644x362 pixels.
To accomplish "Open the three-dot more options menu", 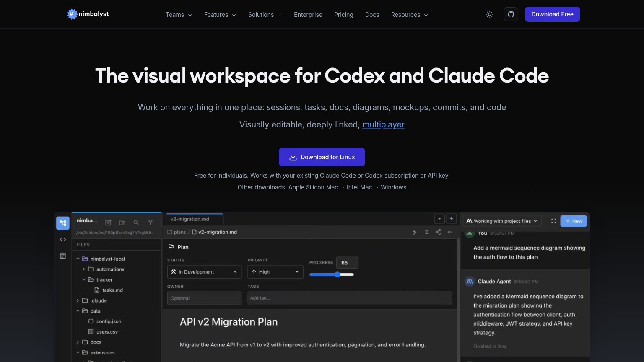I will [450, 232].
